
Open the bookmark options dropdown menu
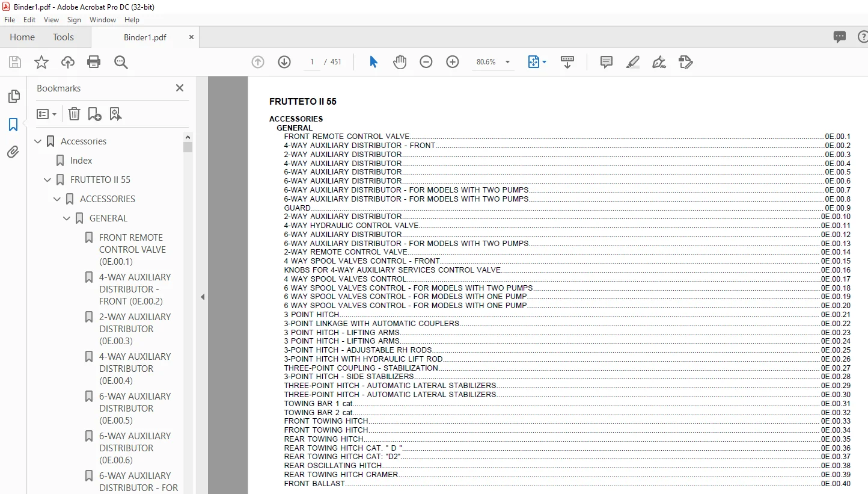tap(46, 114)
